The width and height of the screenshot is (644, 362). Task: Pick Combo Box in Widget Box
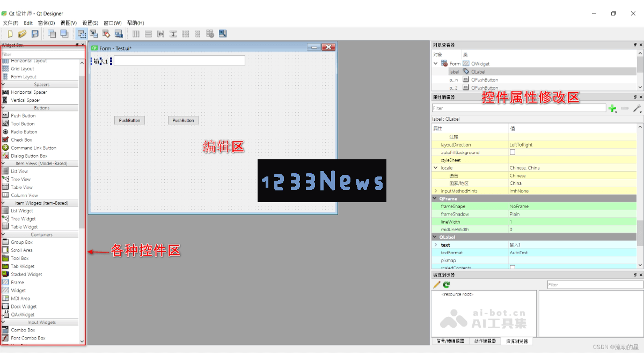click(23, 330)
